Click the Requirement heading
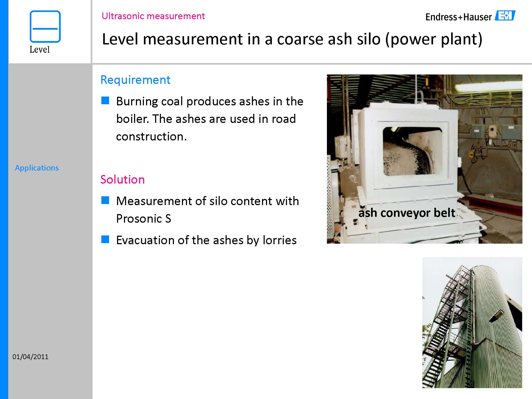The height and width of the screenshot is (399, 532). pyautogui.click(x=135, y=80)
